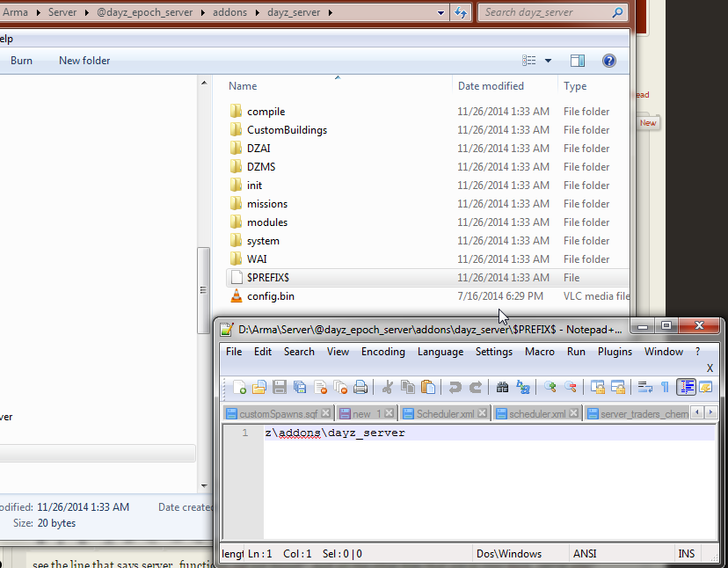Close document with X below menu bar
Image resolution: width=728 pixels, height=568 pixels.
pyautogui.click(x=710, y=368)
